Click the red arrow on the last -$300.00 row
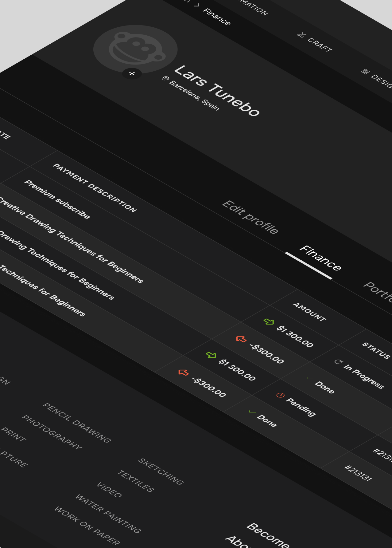 click(x=184, y=373)
